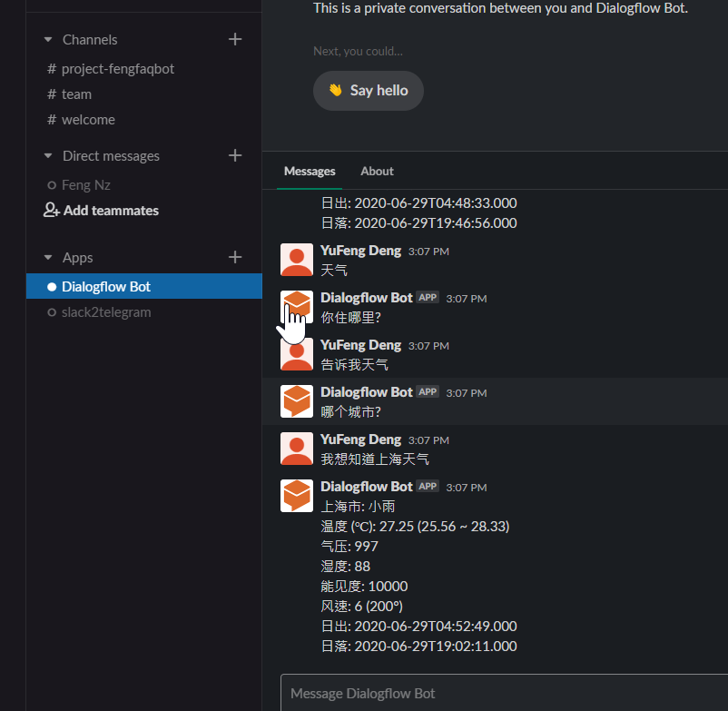Click the line "能见度: 10000"
This screenshot has width=728, height=711.
pyautogui.click(x=364, y=587)
